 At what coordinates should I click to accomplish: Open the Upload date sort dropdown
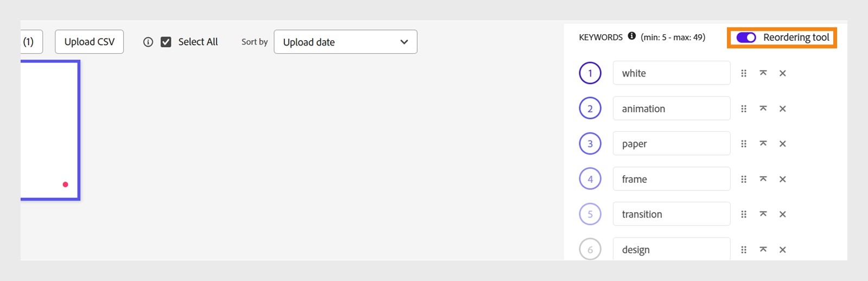click(x=346, y=42)
